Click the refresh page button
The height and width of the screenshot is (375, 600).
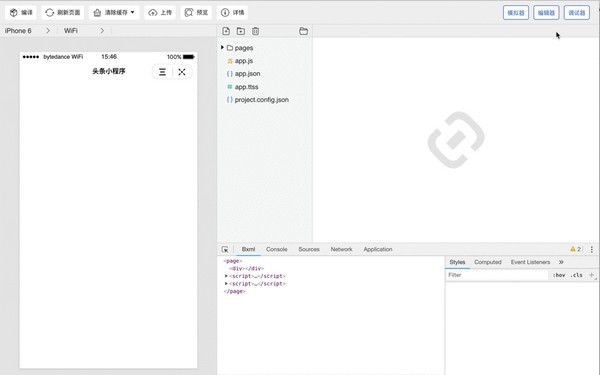point(63,13)
